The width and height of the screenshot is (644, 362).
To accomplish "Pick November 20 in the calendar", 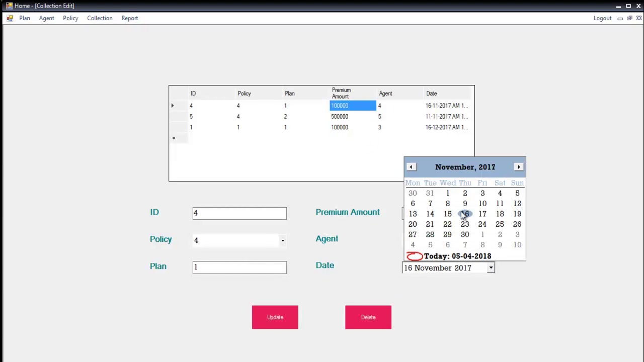I will 413,224.
